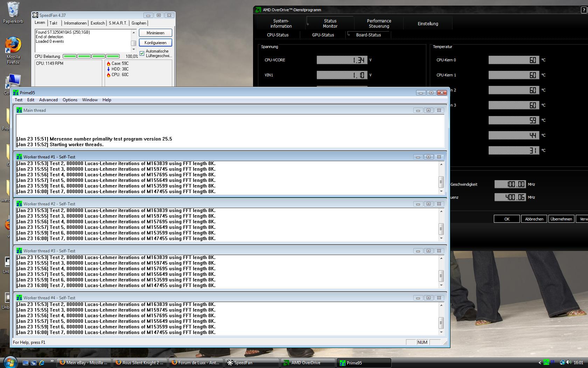Toggle Automatische Lüftergeschwindigkeit checkbox in SpeedFan
Image resolution: width=588 pixels, height=368 pixels.
(x=142, y=53)
